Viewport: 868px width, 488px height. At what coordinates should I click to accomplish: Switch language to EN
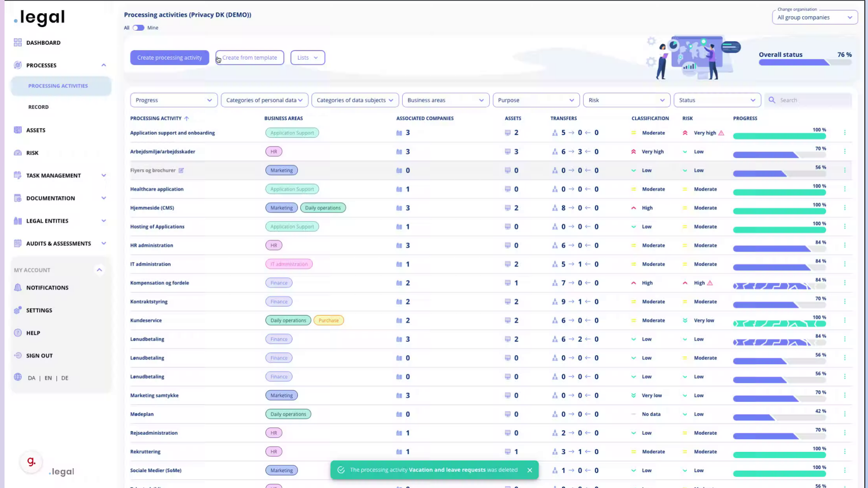tap(48, 378)
